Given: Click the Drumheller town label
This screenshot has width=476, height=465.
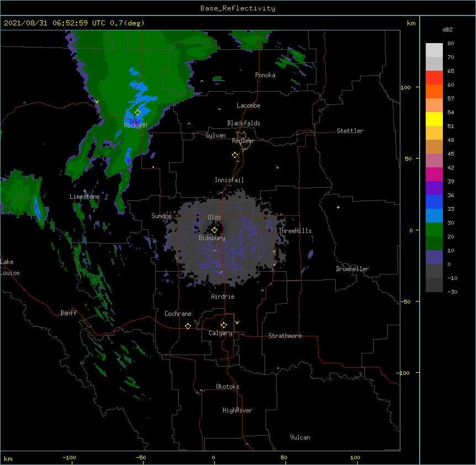Looking at the screenshot, I should click(352, 269).
